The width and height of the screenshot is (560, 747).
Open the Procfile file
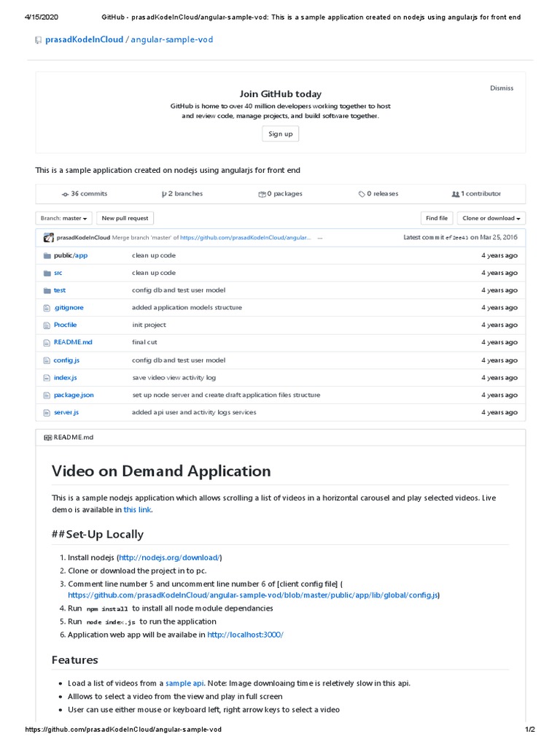click(x=65, y=325)
